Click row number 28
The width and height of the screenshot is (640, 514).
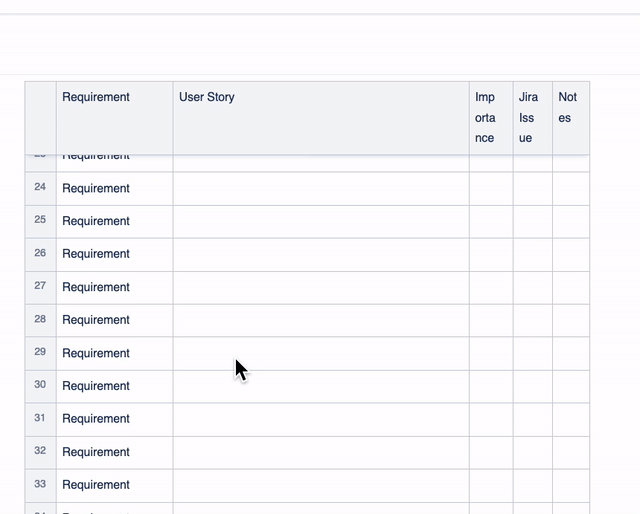pyautogui.click(x=40, y=319)
